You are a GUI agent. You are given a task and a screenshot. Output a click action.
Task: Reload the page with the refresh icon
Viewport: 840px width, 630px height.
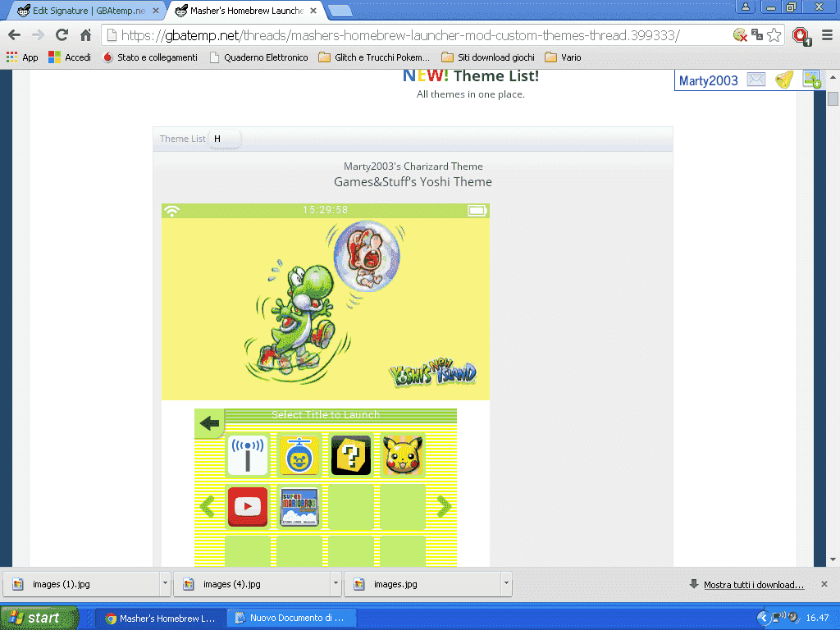pos(62,35)
